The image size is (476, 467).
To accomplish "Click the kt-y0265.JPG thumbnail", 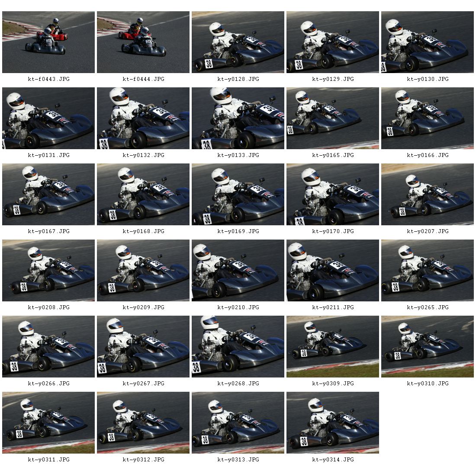I will [x=428, y=271].
